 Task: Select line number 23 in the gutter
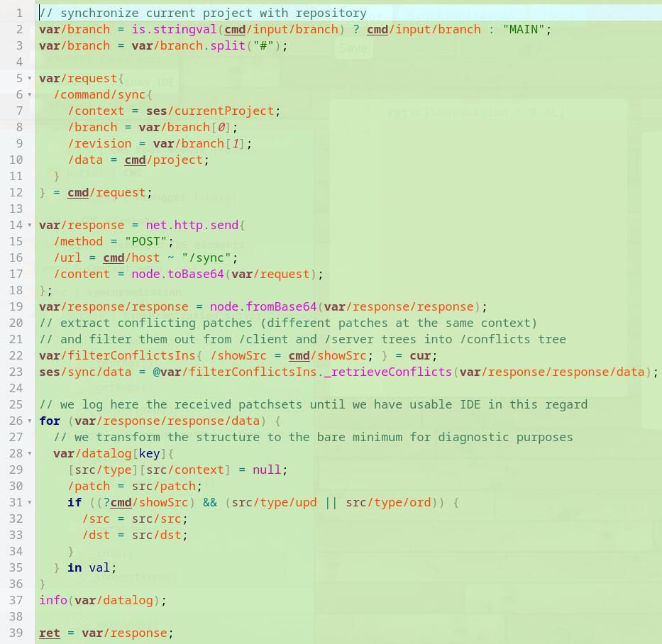click(x=16, y=372)
